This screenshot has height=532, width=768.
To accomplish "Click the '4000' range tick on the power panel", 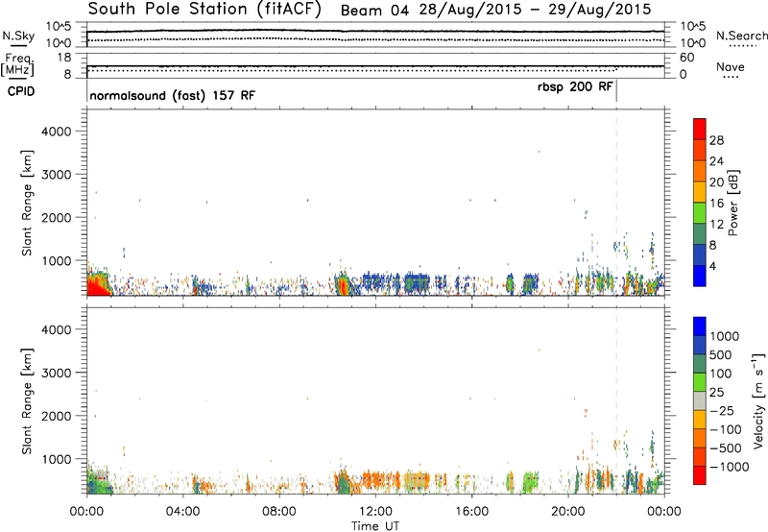I will point(56,132).
